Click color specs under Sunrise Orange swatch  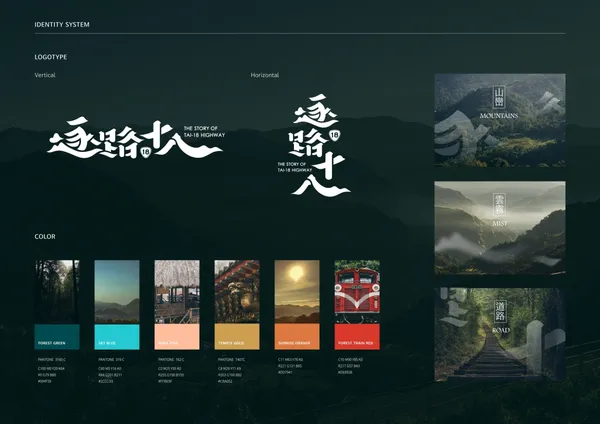[x=290, y=366]
